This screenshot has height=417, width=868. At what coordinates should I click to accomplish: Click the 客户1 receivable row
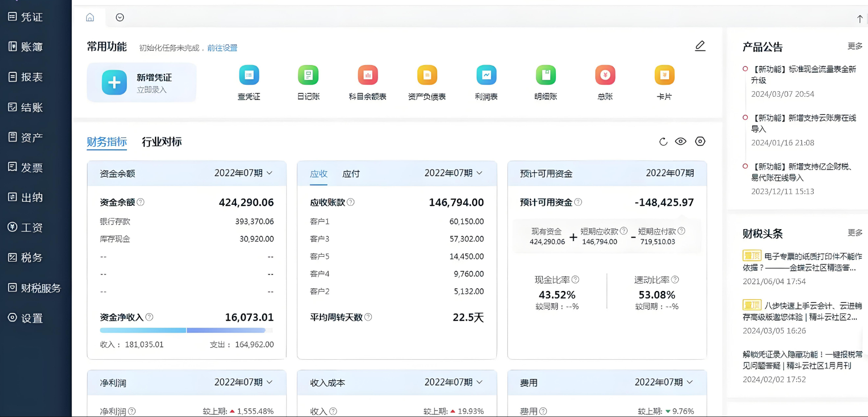tap(397, 221)
